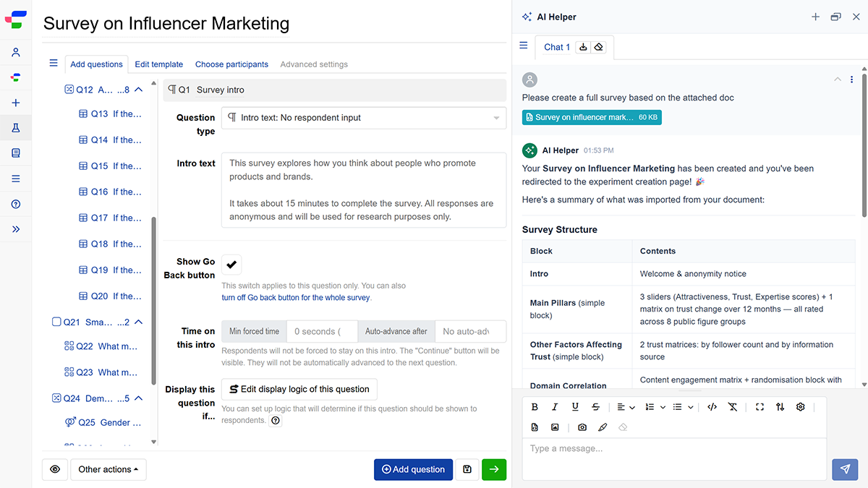Collapse the user message with chevron
868x488 pixels.
point(838,80)
